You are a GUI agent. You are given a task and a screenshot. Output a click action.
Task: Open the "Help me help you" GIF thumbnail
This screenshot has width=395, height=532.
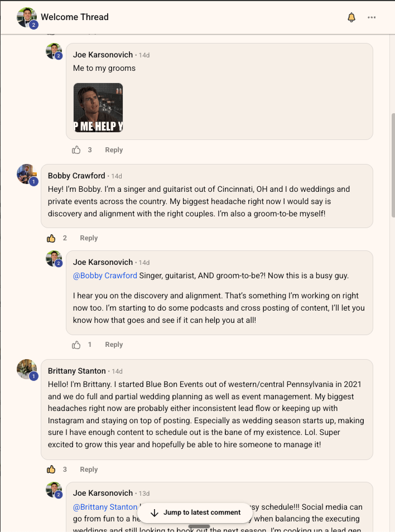coord(98,108)
